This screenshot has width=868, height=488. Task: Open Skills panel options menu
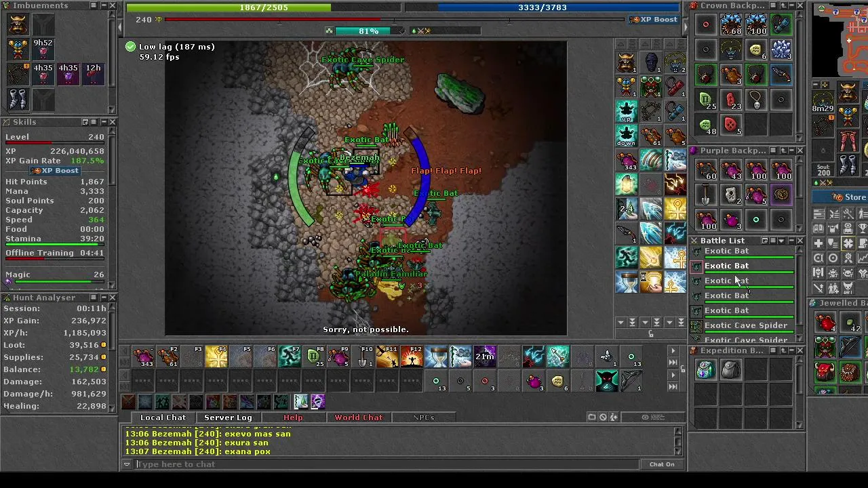click(95, 122)
